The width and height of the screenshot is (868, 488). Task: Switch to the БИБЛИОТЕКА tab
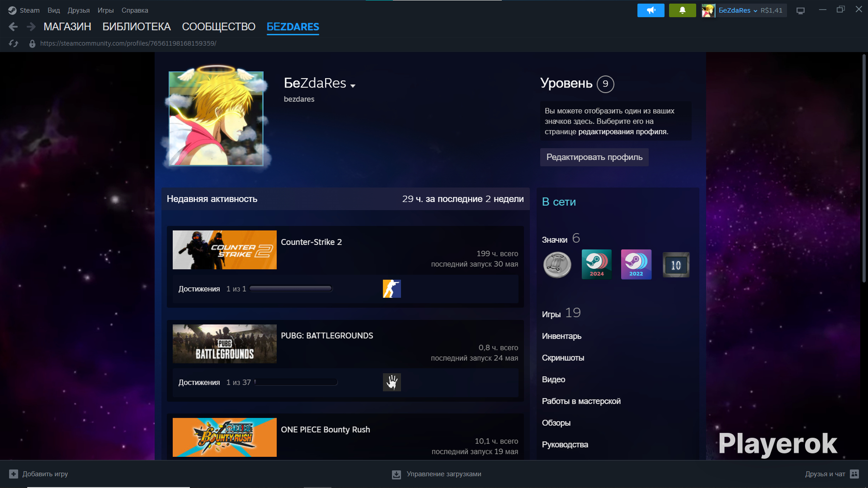[x=137, y=27]
